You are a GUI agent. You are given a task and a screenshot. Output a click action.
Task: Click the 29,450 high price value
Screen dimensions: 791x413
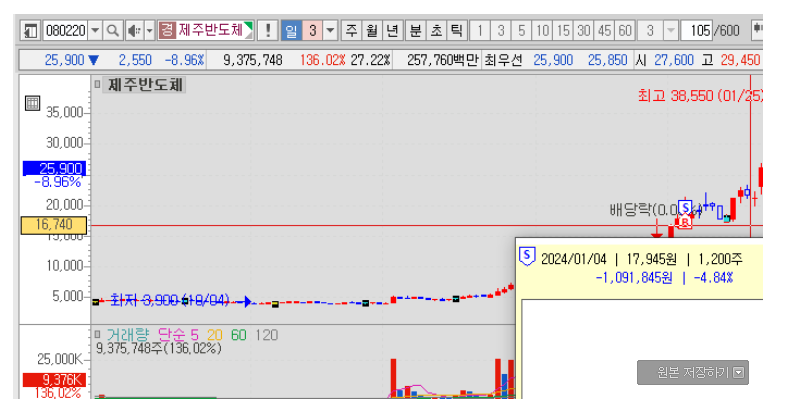[x=740, y=60]
